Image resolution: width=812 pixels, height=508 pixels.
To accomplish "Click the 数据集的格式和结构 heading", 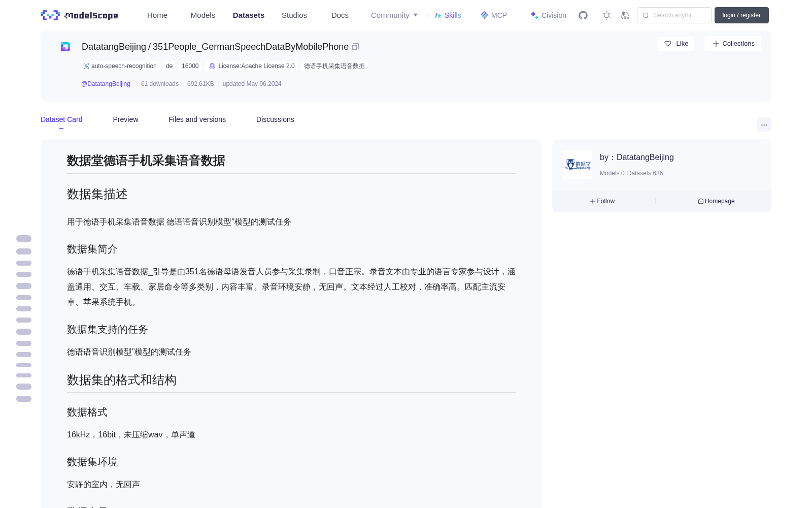I will click(x=122, y=380).
